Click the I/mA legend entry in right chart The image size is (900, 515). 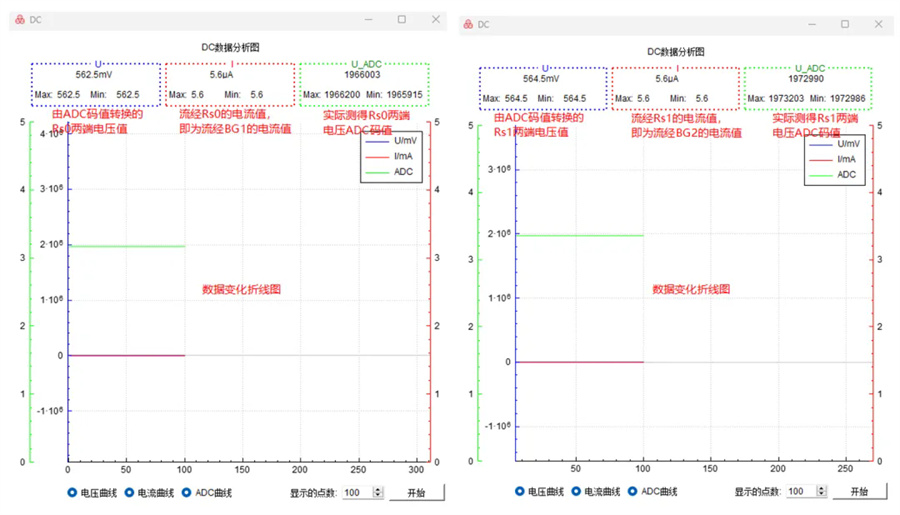834,159
